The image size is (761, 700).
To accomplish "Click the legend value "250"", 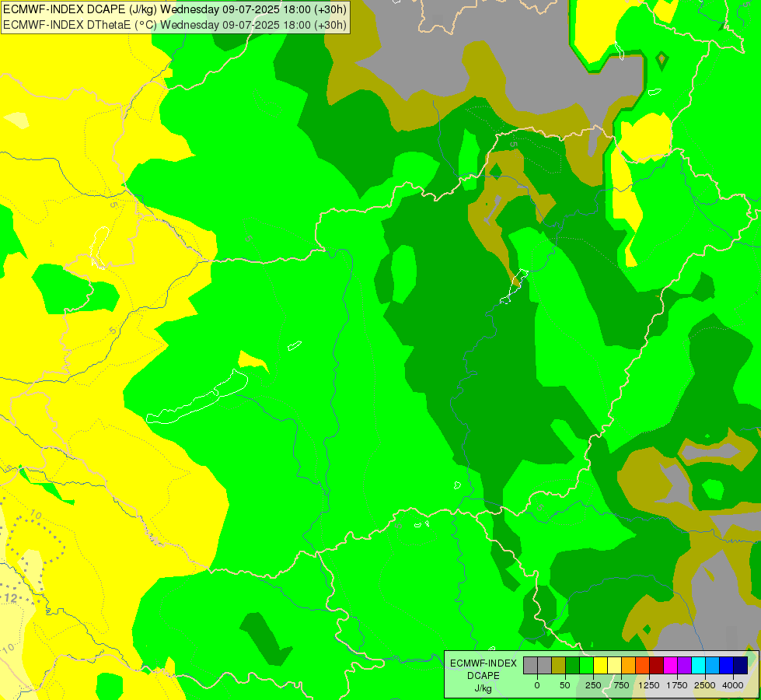I will (593, 685).
